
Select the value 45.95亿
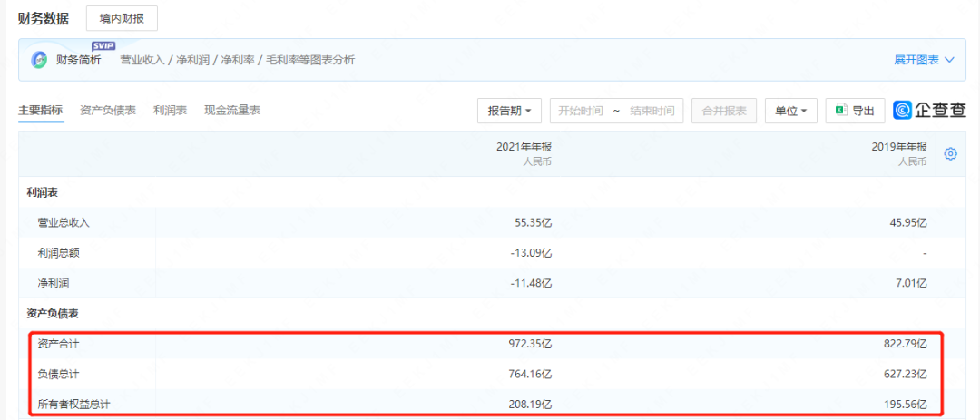906,222
